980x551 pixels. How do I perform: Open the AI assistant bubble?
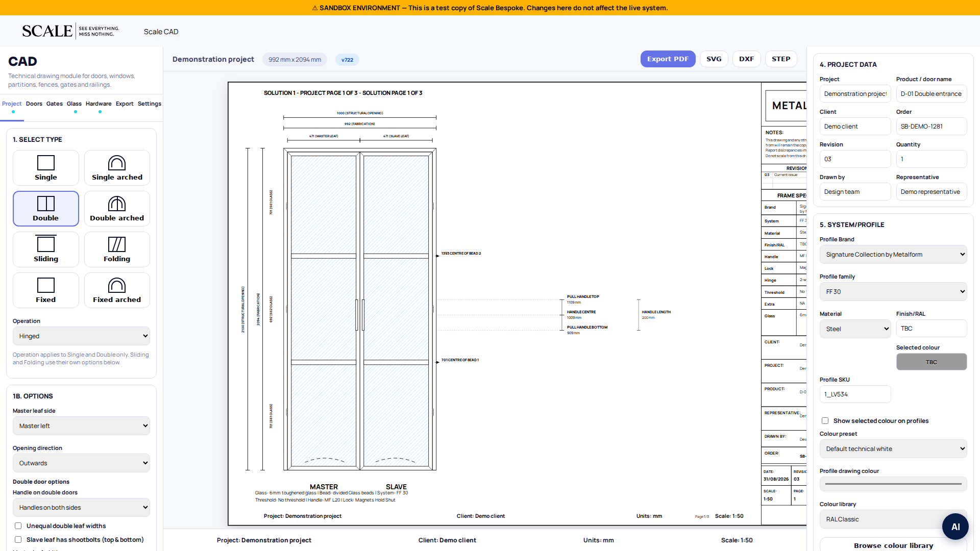coord(955,527)
